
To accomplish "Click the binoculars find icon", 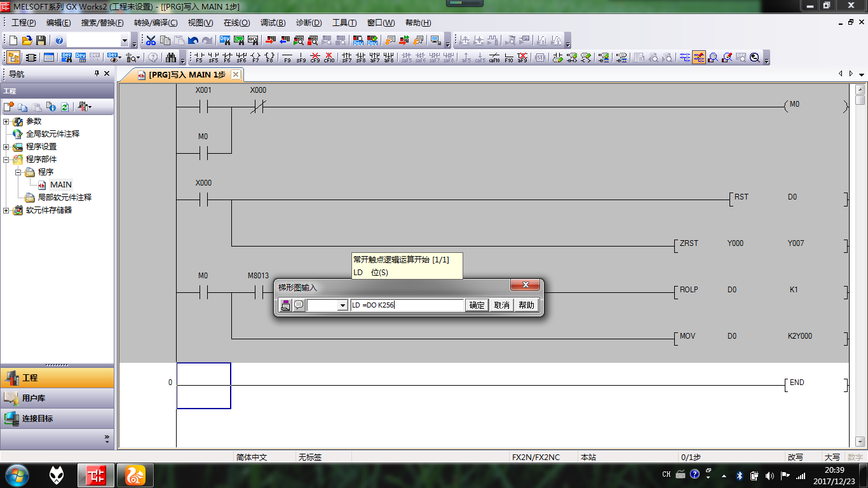I will [171, 58].
